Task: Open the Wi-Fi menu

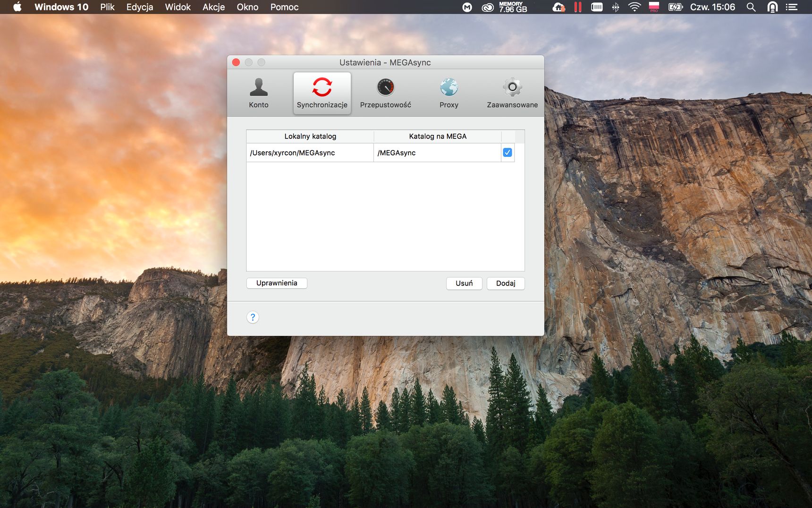Action: [x=634, y=7]
